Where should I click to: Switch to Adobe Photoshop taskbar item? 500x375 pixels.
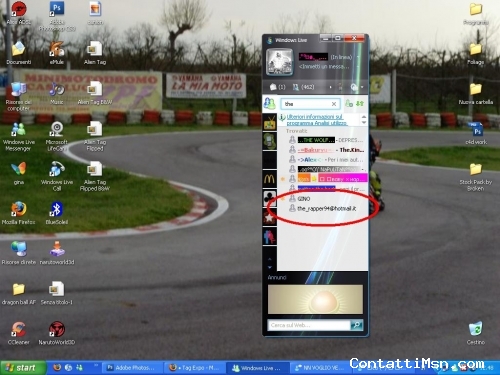coord(132,368)
